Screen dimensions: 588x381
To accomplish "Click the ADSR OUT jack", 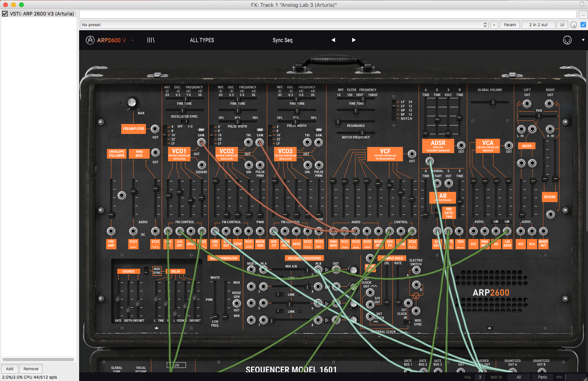I will click(x=461, y=145).
